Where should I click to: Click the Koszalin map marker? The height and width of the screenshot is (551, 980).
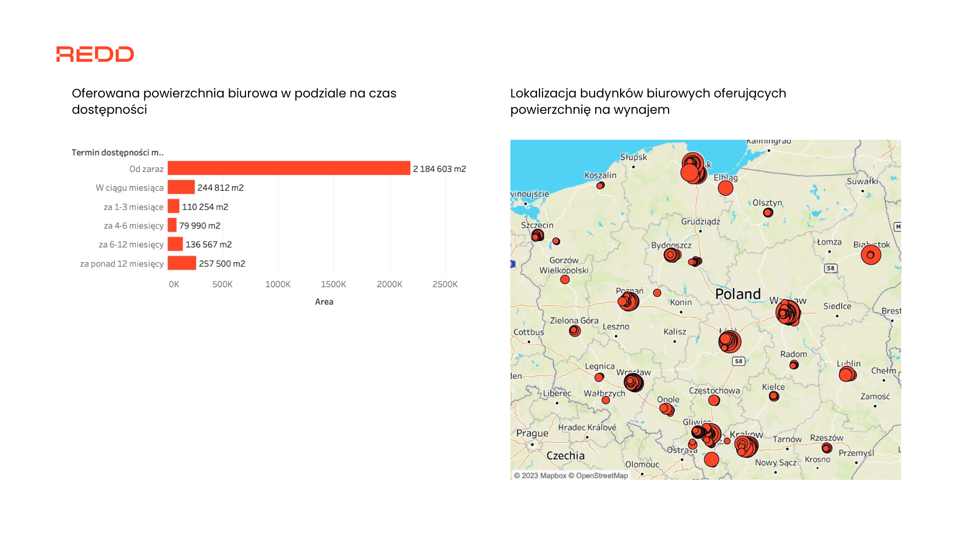click(601, 185)
